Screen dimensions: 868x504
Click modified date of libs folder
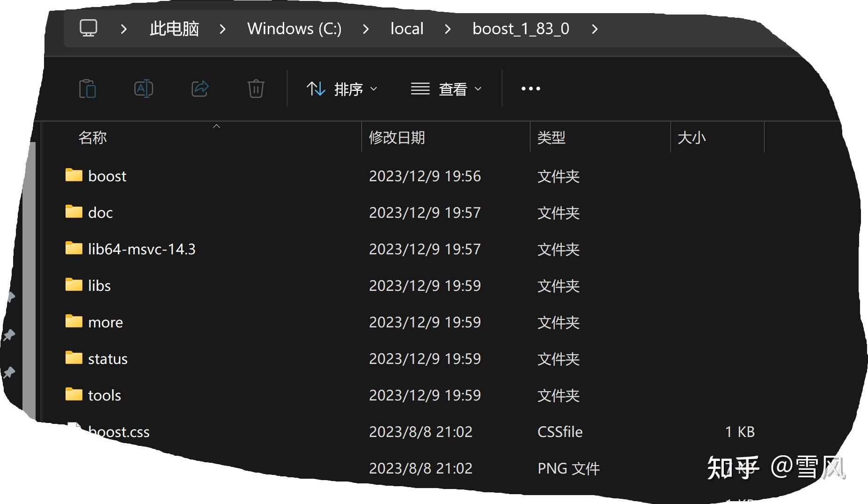tap(425, 286)
